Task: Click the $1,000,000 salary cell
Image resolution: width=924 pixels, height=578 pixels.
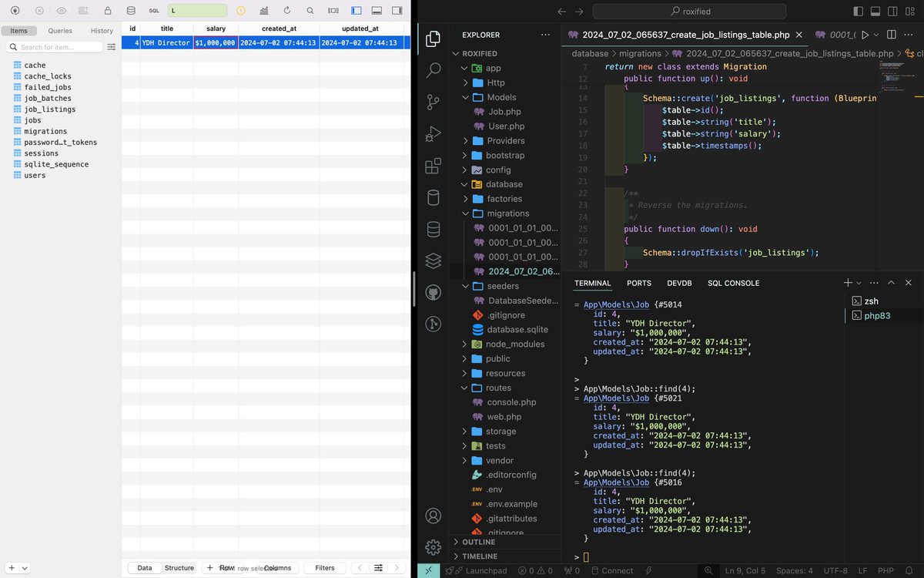Action: pyautogui.click(x=216, y=43)
